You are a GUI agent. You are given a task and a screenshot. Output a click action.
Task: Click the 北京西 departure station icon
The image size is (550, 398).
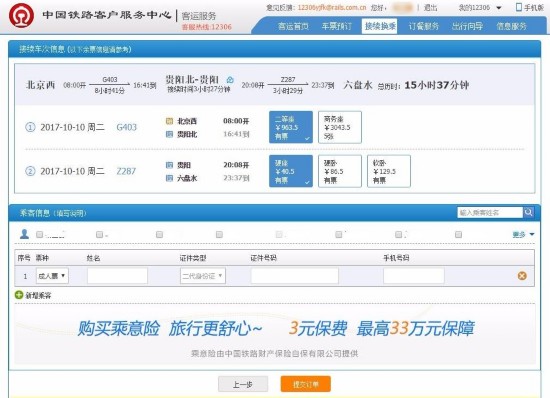[169, 121]
